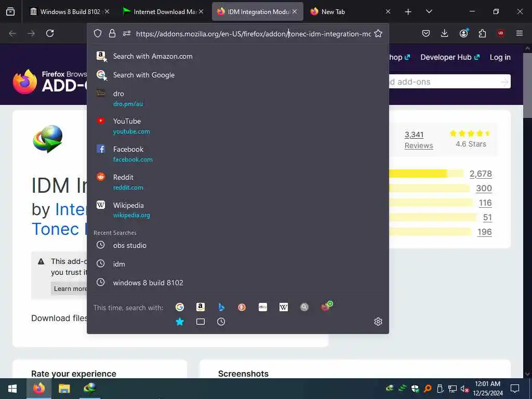This screenshot has height=399, width=532.
Task: Open File Explorer from the taskbar
Action: click(x=64, y=389)
